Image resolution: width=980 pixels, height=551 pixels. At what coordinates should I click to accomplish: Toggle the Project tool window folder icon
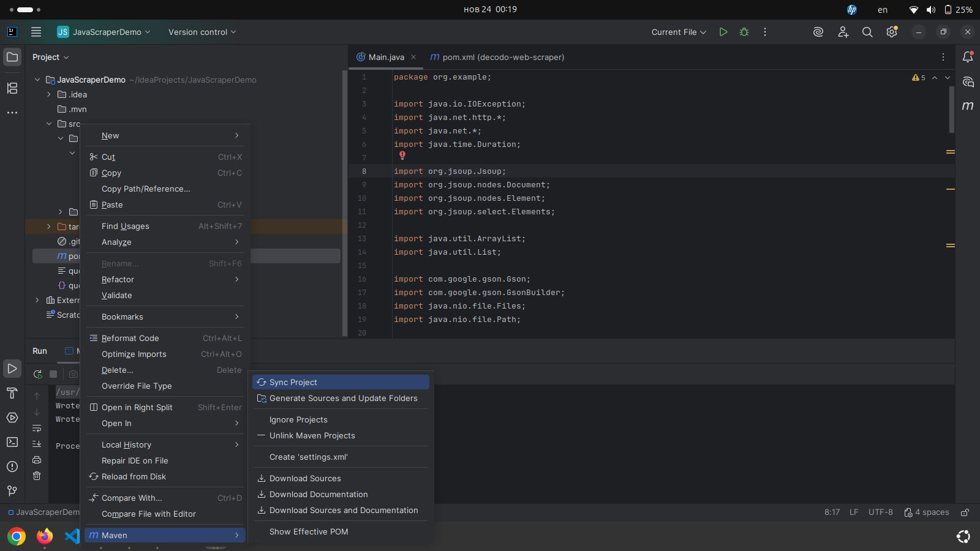tap(12, 57)
